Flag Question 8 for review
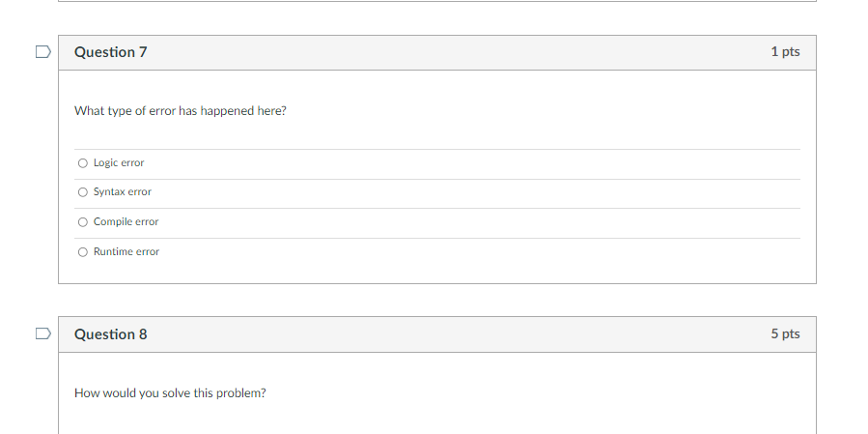Screen dimensions: 868x434 [42, 334]
